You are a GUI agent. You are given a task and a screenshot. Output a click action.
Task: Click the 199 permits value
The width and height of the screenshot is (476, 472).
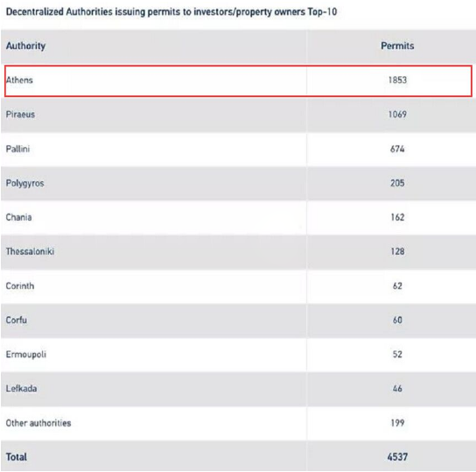click(x=397, y=423)
